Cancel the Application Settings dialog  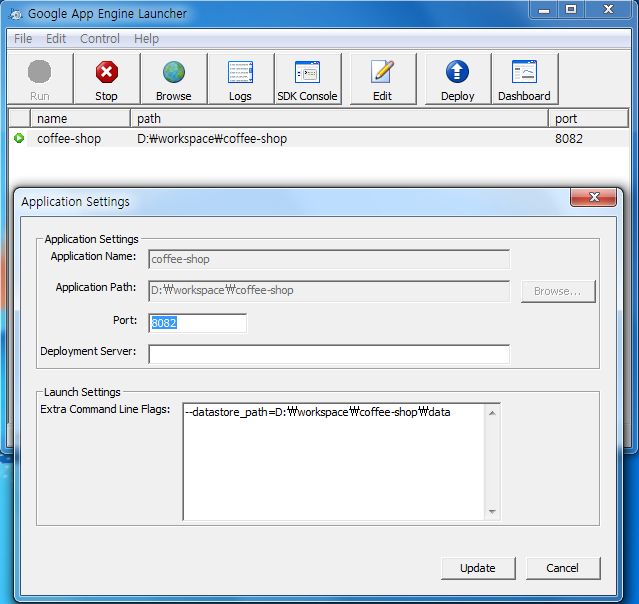pos(562,568)
